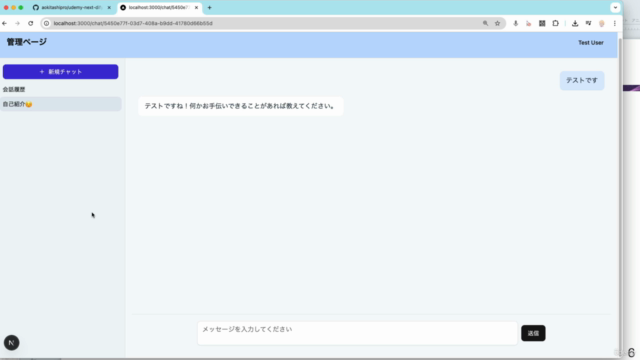
Task: Close the localhost chat tab
Action: coord(196,7)
